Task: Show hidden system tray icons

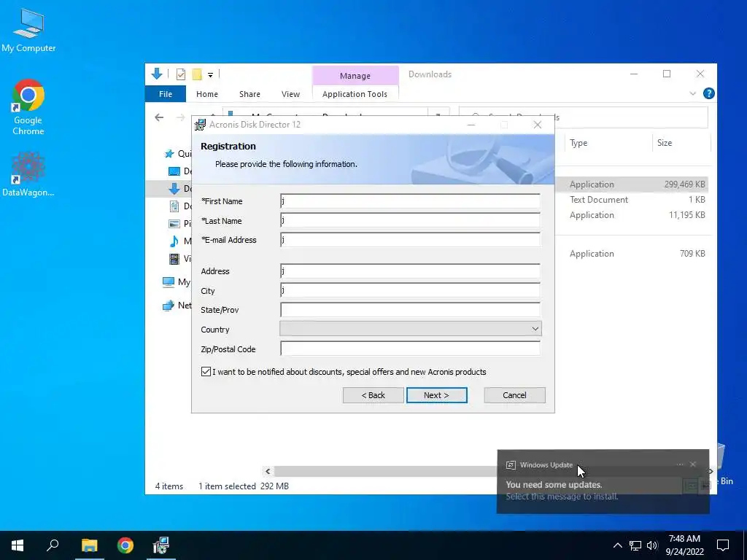Action: click(617, 545)
